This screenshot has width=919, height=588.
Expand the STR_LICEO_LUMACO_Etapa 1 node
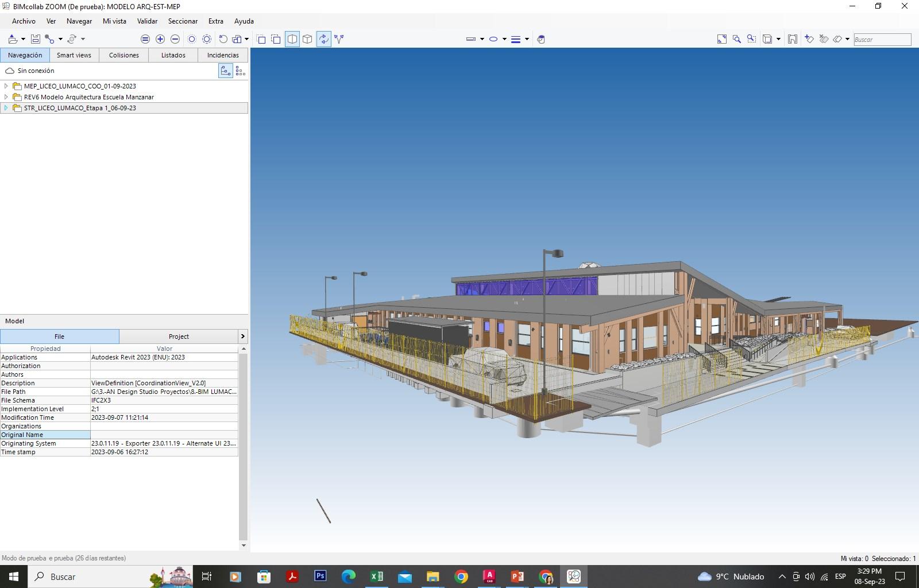click(6, 108)
